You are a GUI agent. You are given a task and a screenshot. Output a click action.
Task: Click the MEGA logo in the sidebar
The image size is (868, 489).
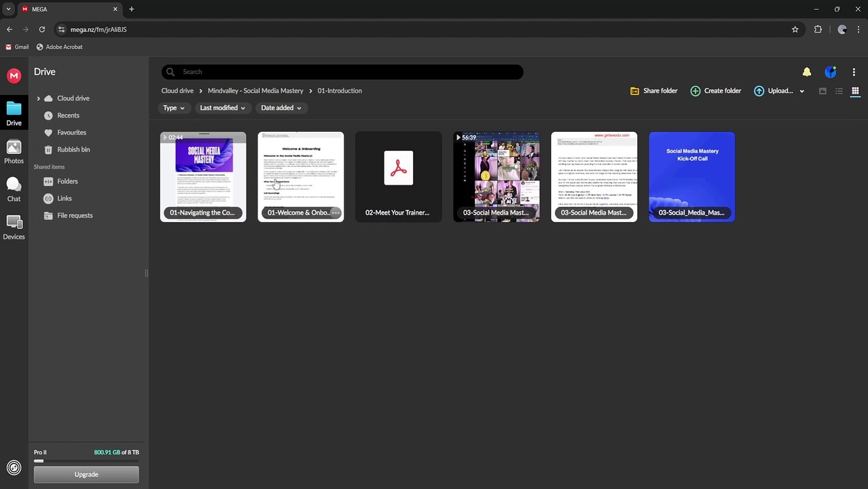coord(14,75)
